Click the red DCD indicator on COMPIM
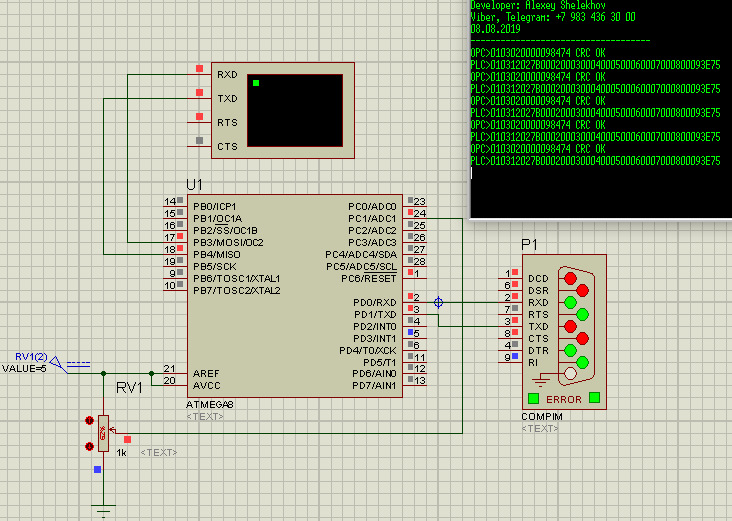 [x=570, y=278]
